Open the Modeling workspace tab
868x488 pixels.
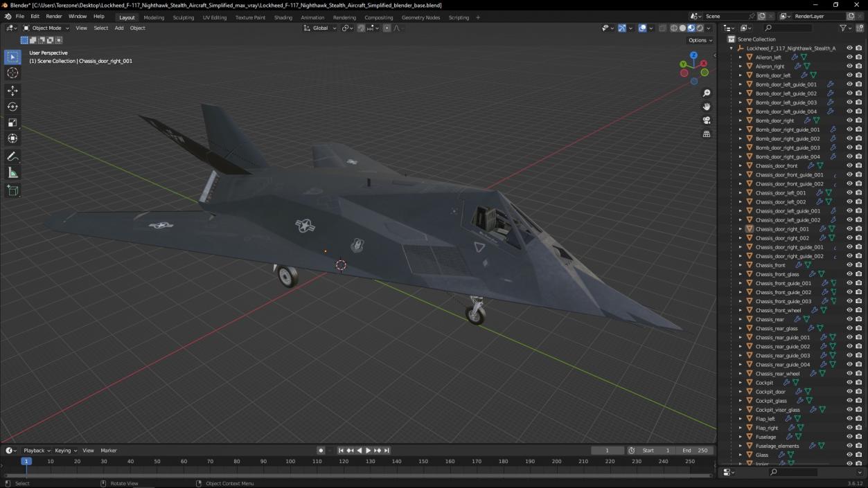click(153, 17)
